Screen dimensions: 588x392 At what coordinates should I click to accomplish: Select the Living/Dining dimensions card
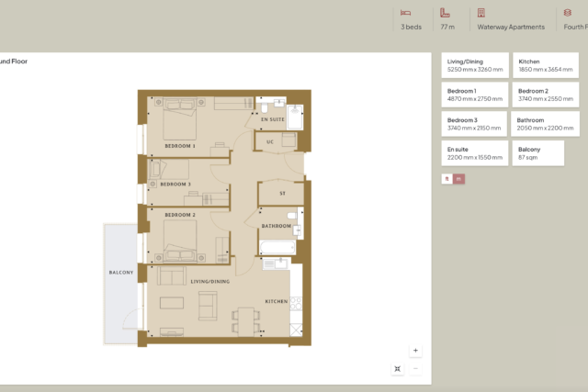(x=475, y=65)
